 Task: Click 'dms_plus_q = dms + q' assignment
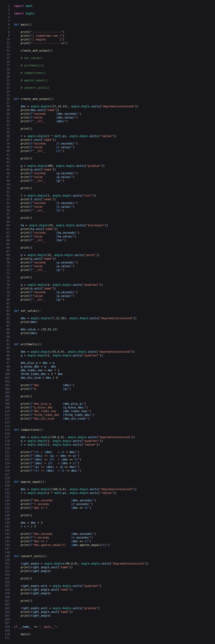38,363
